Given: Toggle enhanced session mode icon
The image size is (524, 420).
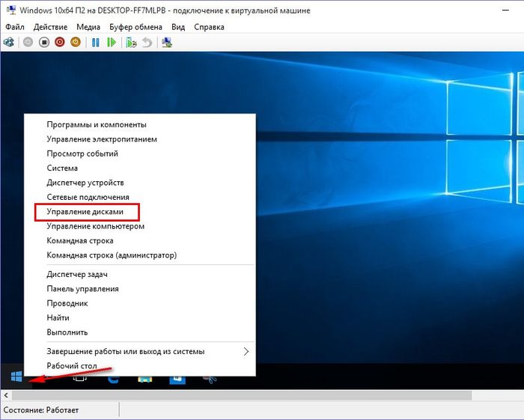Looking at the screenshot, I should 167,43.
